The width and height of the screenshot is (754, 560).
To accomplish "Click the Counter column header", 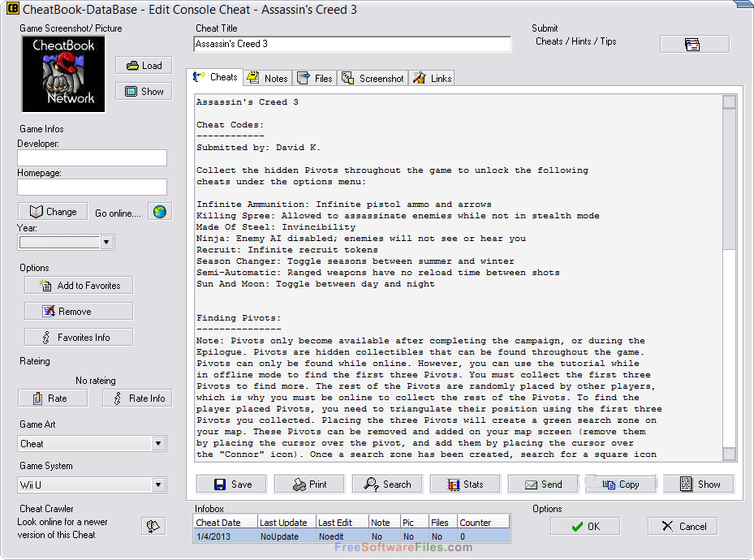I will 483,523.
